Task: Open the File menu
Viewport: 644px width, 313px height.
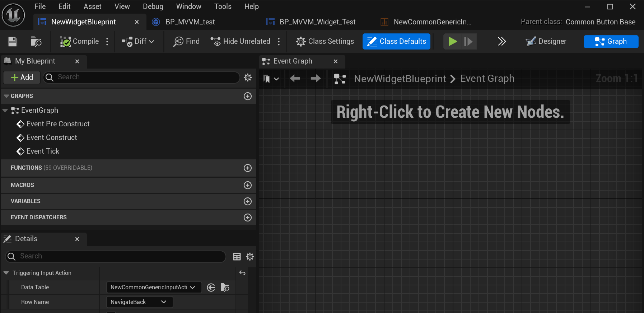Action: click(40, 6)
